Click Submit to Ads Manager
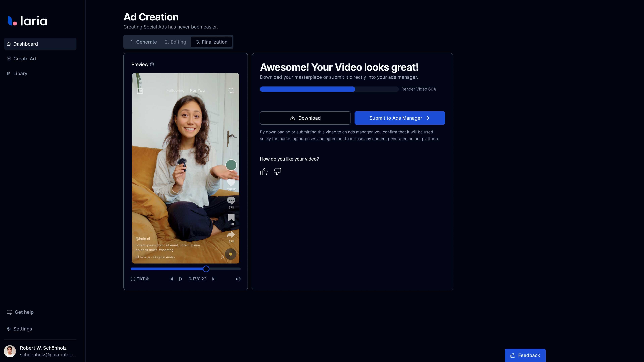Image resolution: width=644 pixels, height=362 pixels. [x=399, y=118]
